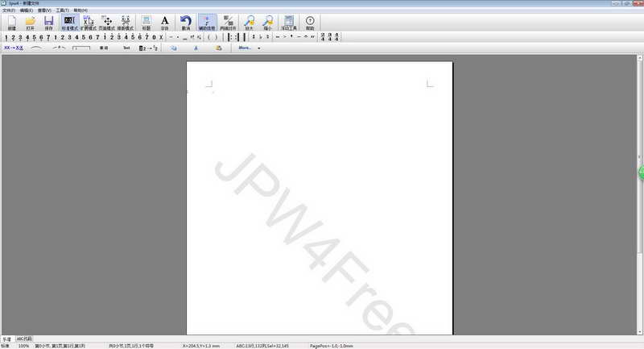Zoom out with the 缩小 magnifier
The width and height of the screenshot is (644, 349).
pos(268,23)
